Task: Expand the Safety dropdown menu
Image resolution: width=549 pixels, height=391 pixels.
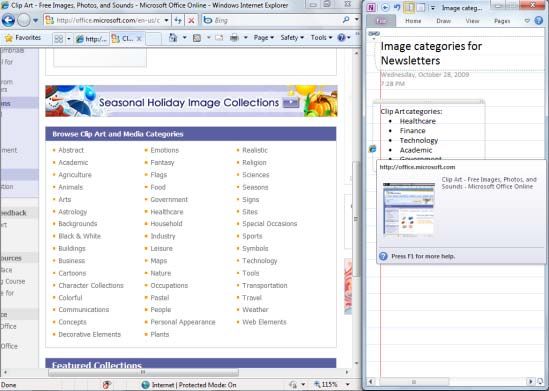Action: [x=292, y=37]
